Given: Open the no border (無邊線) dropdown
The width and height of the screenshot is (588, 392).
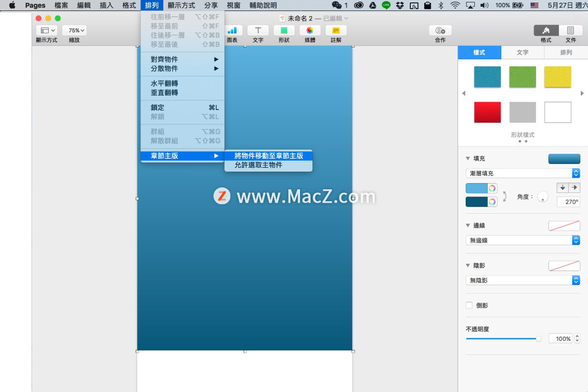Looking at the screenshot, I should [x=523, y=240].
